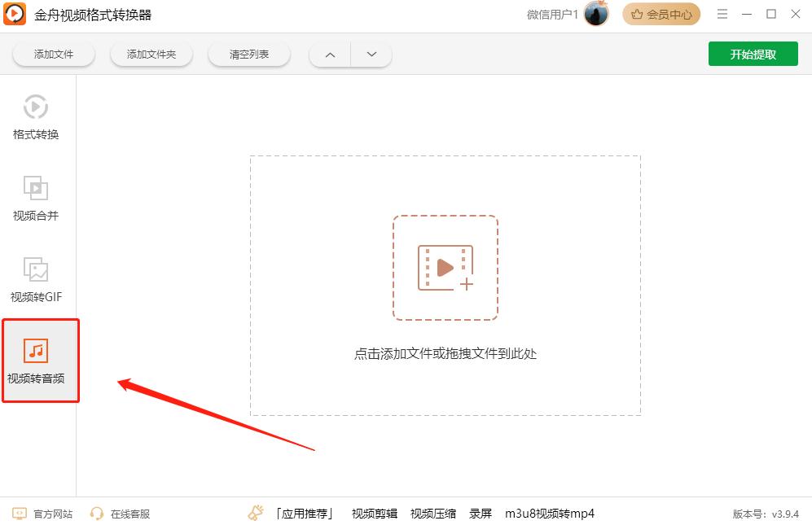Switch to 视频转GIF mode

click(34, 277)
